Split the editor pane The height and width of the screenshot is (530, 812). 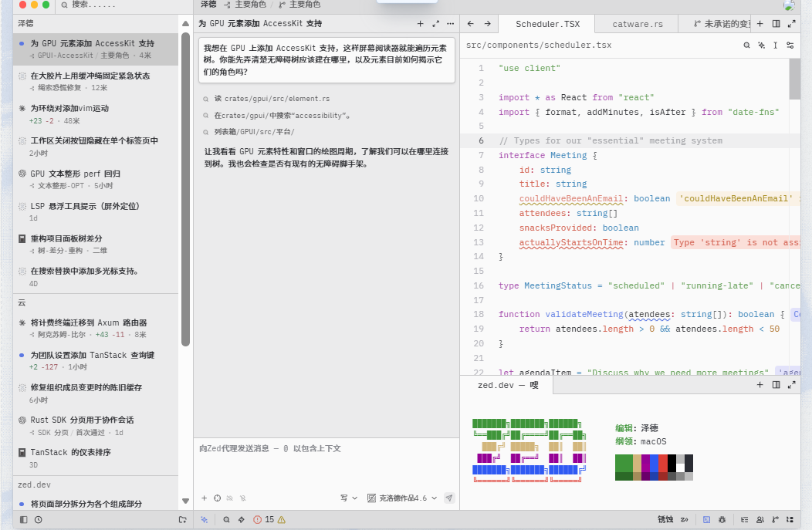776,24
